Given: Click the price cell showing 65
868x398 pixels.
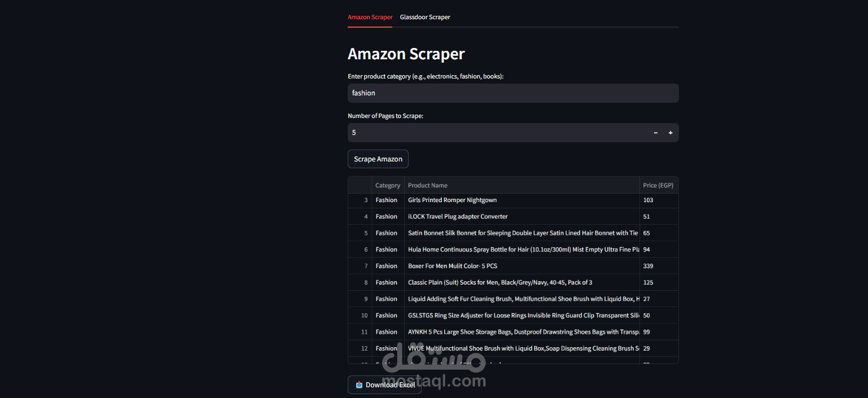Looking at the screenshot, I should [659, 233].
